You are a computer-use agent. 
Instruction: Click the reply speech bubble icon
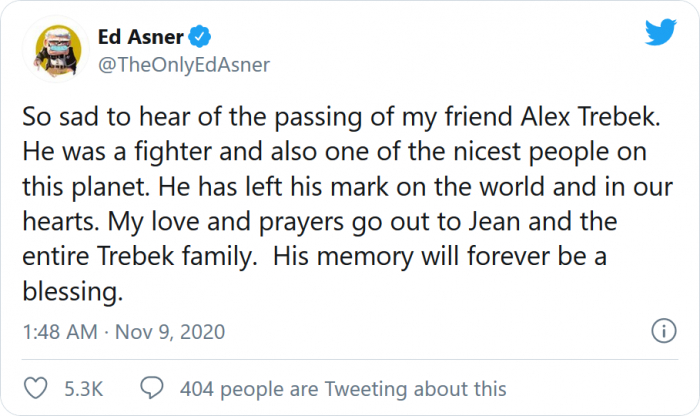pyautogui.click(x=152, y=388)
